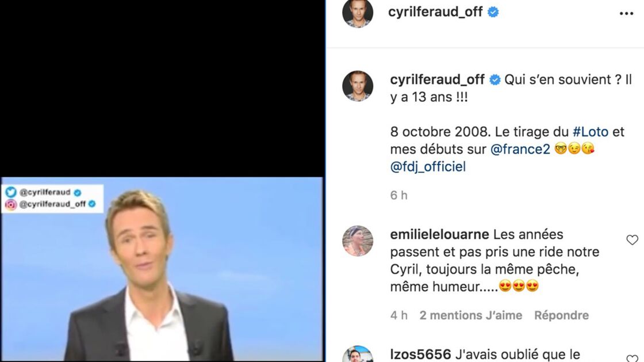
Task: Like emilielelouarne's comment with the heart
Action: [632, 239]
